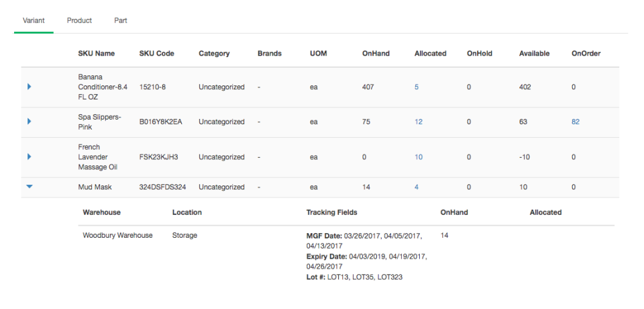Switch to the Variant tab
This screenshot has width=644, height=309.
(34, 20)
